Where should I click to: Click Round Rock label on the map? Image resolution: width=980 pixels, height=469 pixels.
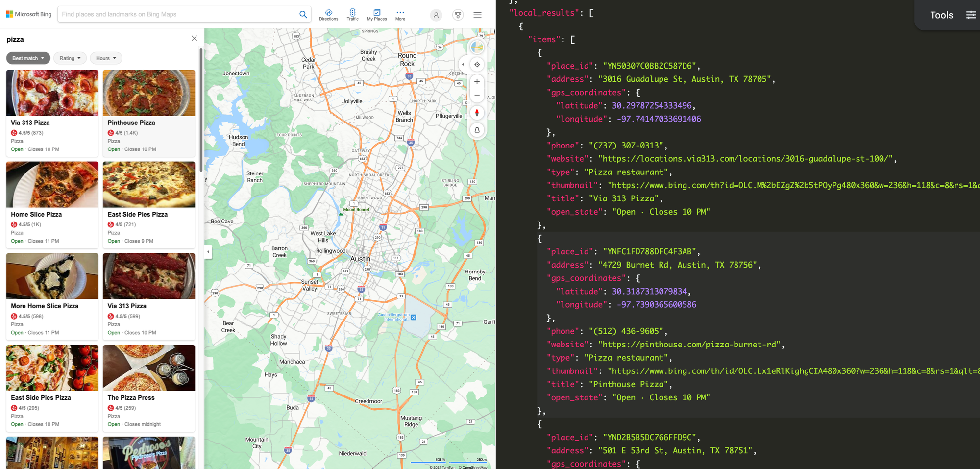pos(407,59)
